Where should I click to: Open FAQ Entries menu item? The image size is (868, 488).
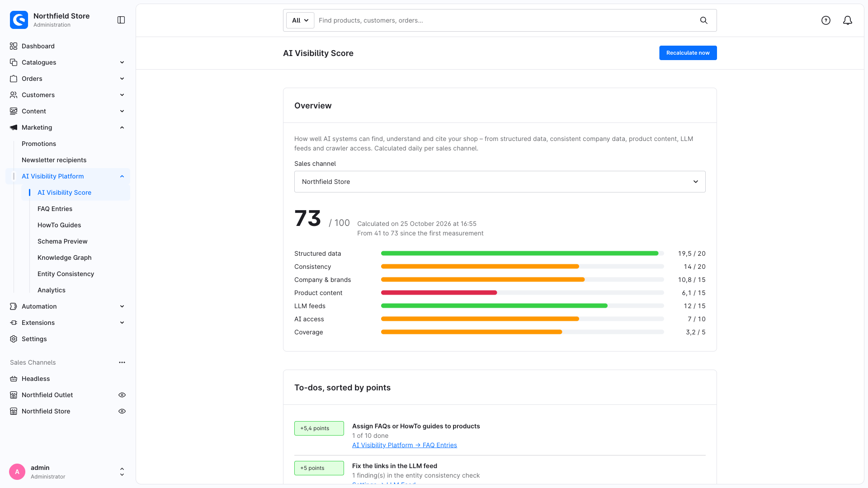tap(55, 209)
